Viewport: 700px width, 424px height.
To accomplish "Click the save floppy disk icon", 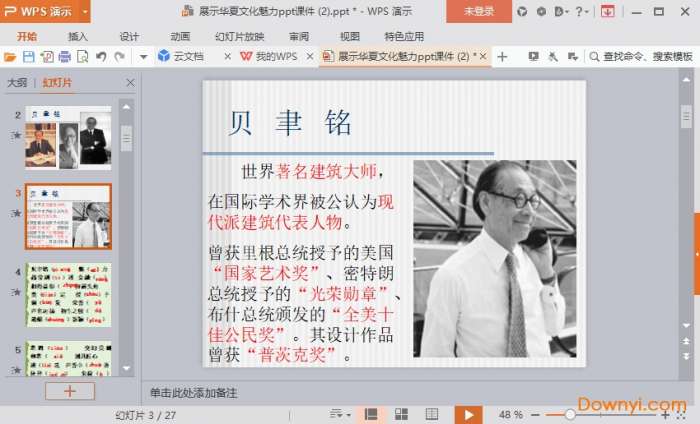I will 29,57.
